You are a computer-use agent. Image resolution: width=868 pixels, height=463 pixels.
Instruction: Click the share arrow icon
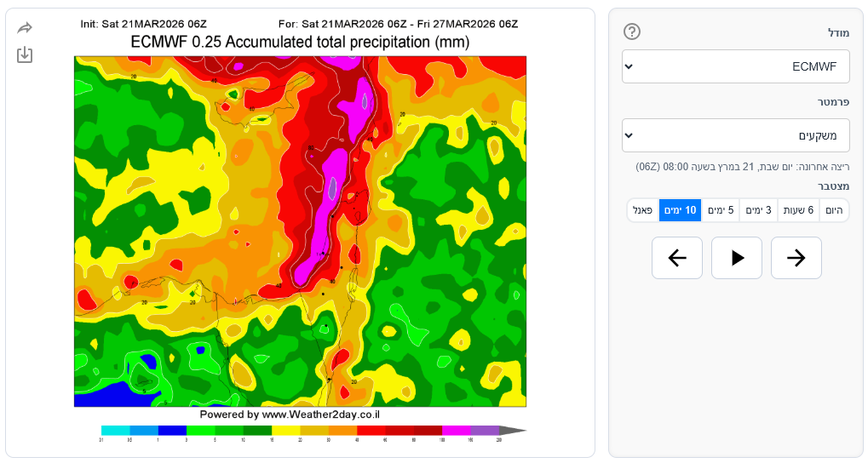pos(25,28)
